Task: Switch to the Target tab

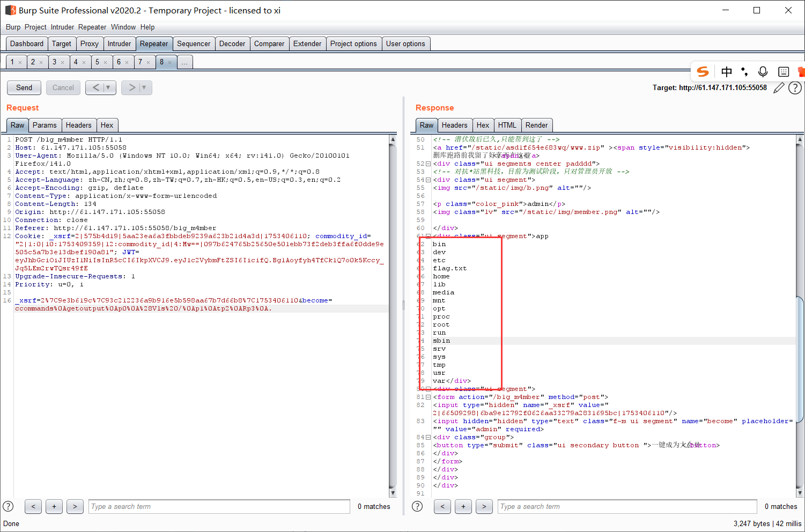Action: [x=62, y=44]
